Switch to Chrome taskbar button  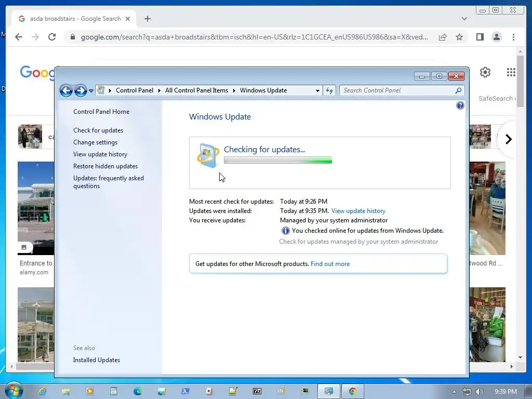(x=352, y=391)
